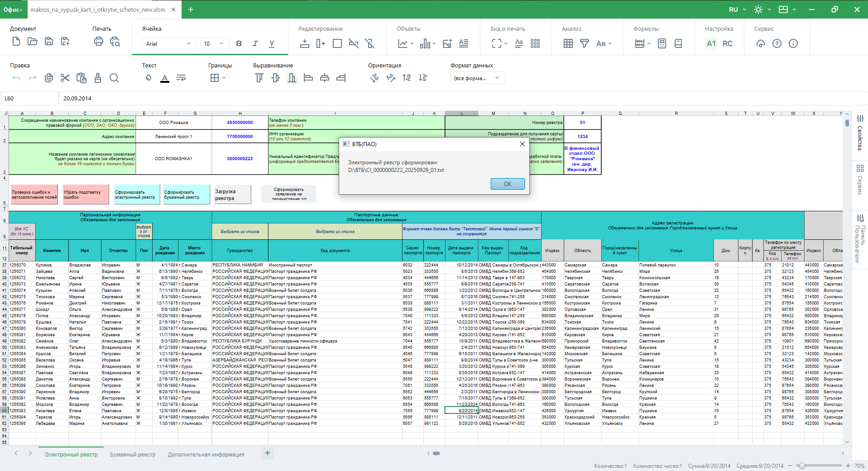Switch to A1 reference style
Image resolution: width=868 pixels, height=471 pixels.
(711, 43)
